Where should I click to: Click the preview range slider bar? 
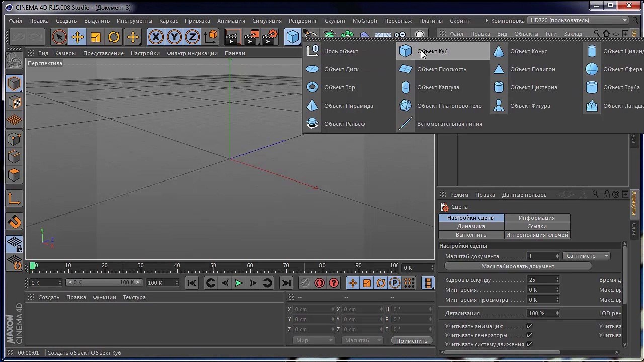pyautogui.click(x=104, y=282)
